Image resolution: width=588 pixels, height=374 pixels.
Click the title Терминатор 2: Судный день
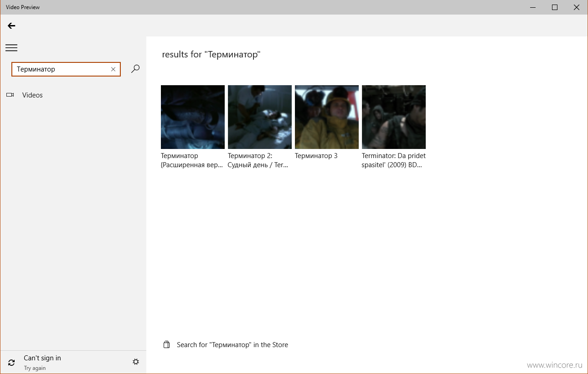258,160
